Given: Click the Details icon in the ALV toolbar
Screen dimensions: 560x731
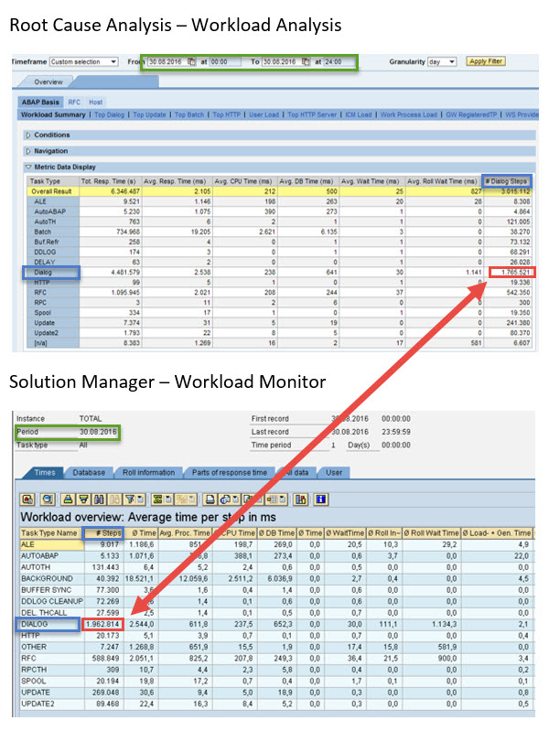Looking at the screenshot, I should coord(27,500).
